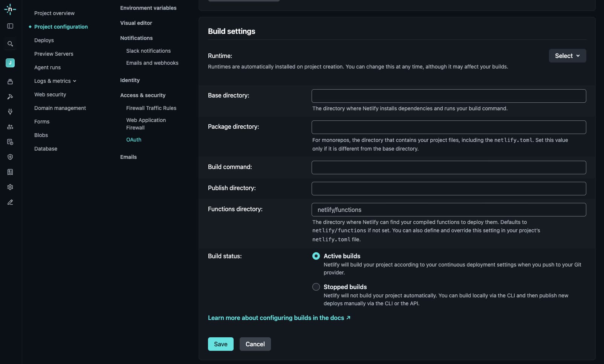Click the Runtime: label
Image resolution: width=604 pixels, height=364 pixels.
pos(220,56)
